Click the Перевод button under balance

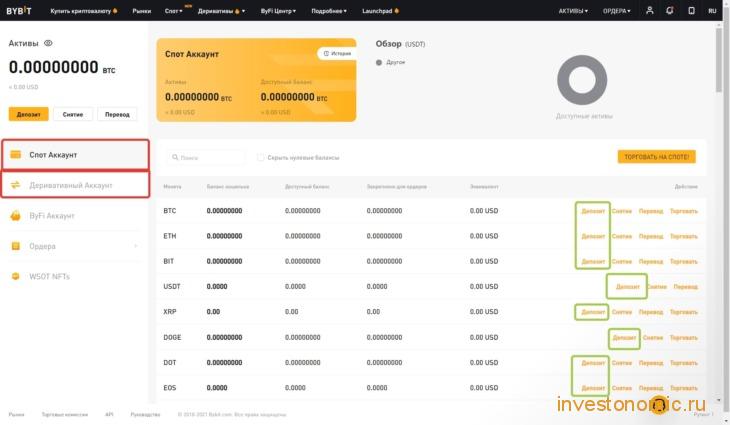pyautogui.click(x=117, y=114)
